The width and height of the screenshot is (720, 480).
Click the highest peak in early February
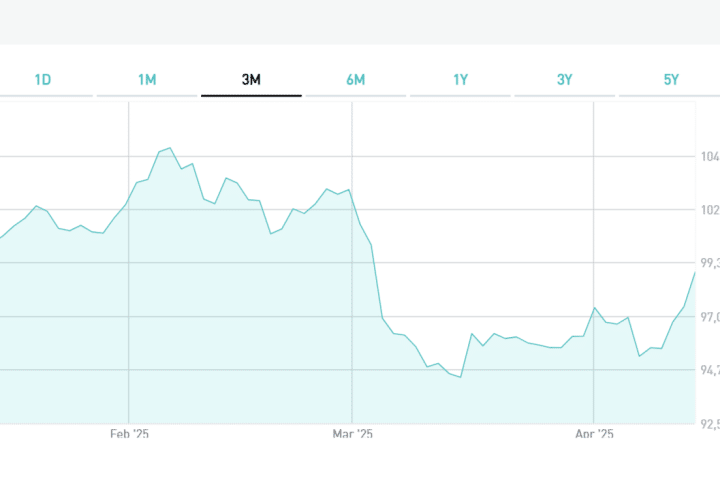click(170, 148)
